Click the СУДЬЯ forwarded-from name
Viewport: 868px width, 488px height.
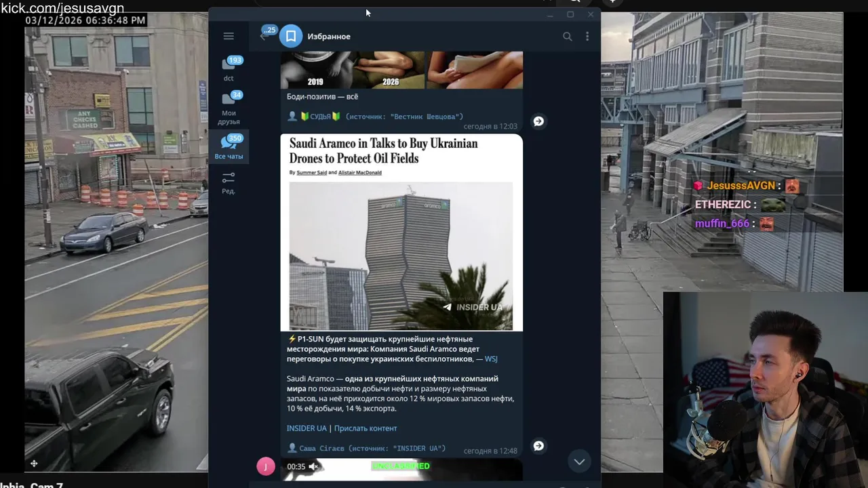click(321, 117)
